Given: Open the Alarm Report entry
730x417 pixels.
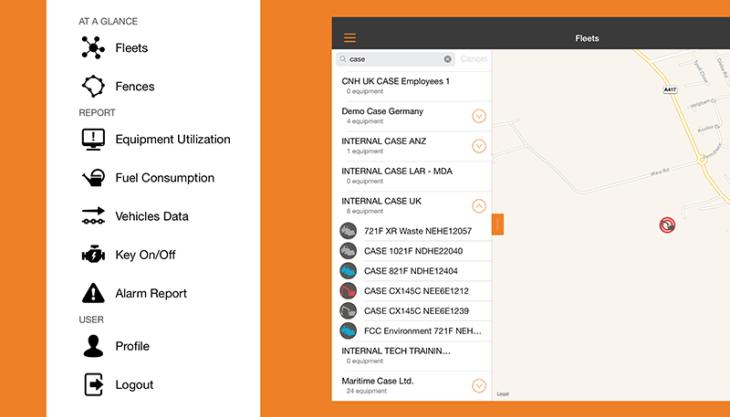Looking at the screenshot, I should click(x=151, y=294).
